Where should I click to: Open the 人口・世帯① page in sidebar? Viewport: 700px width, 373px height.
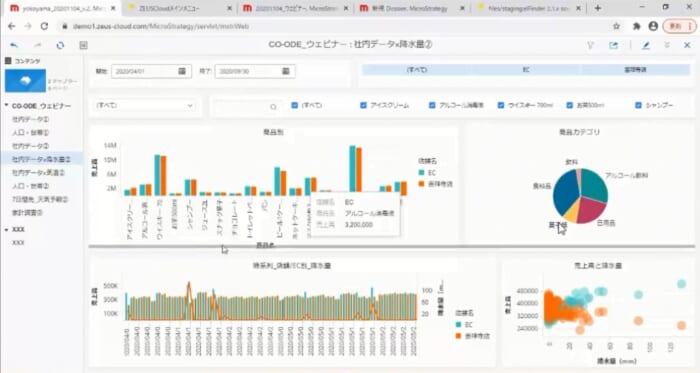pyautogui.click(x=30, y=133)
